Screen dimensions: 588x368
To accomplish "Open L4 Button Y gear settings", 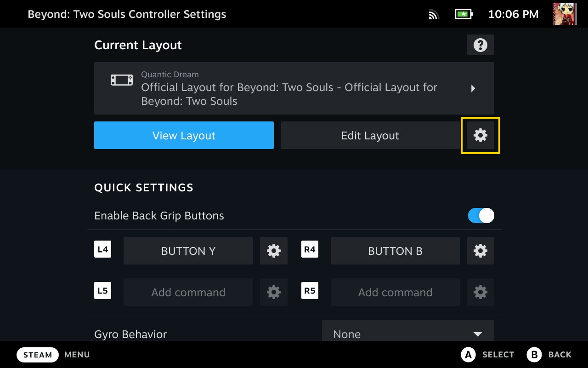I will [x=273, y=251].
